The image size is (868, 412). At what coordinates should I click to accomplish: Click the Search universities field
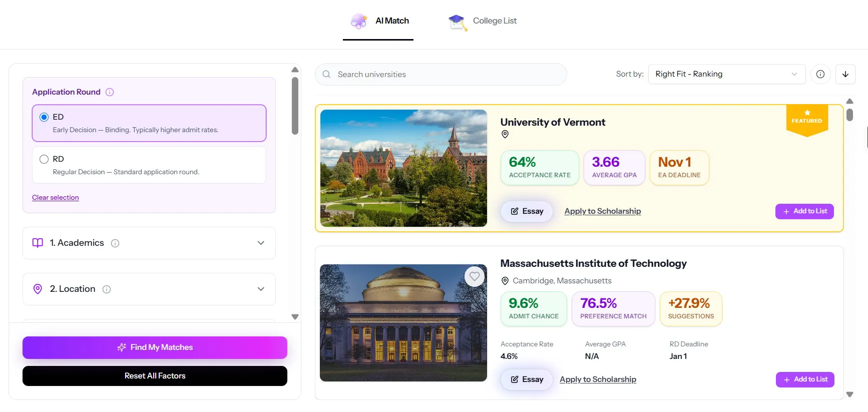tap(441, 74)
